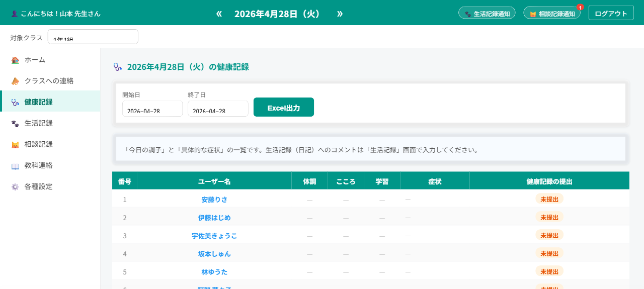This screenshot has width=644, height=289.
Task: Click the stethoscope icon beside 健康記録 menu
Action: point(15,102)
